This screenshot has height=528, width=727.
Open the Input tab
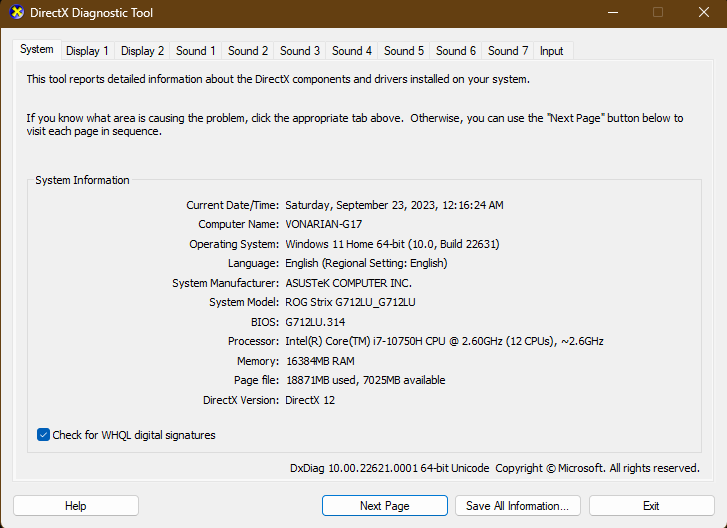tap(551, 51)
